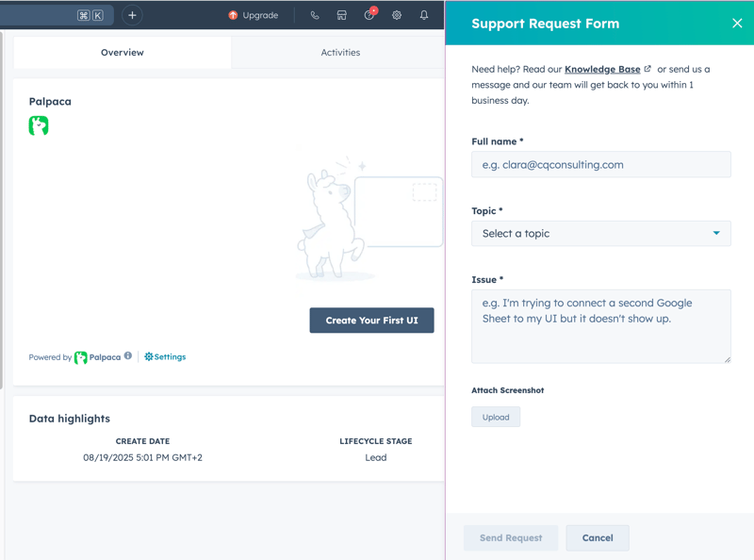Click the Send Request button
The width and height of the screenshot is (754, 560).
click(511, 537)
